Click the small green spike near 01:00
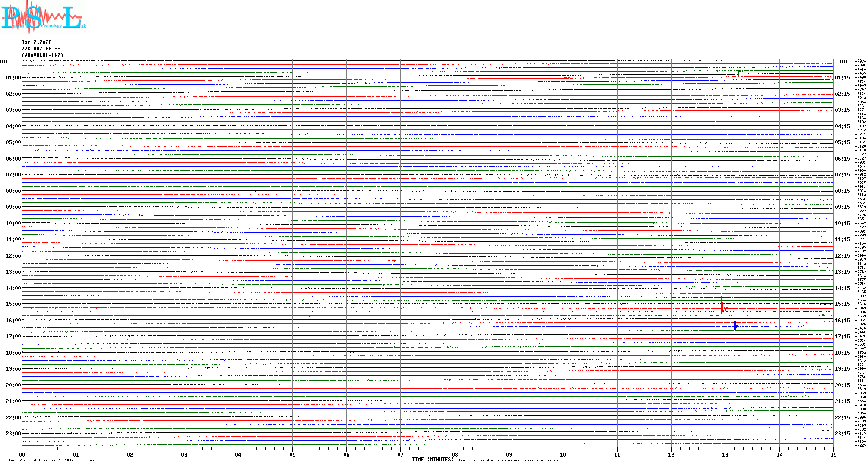Image resolution: width=868 pixels, height=466 pixels. coord(739,72)
